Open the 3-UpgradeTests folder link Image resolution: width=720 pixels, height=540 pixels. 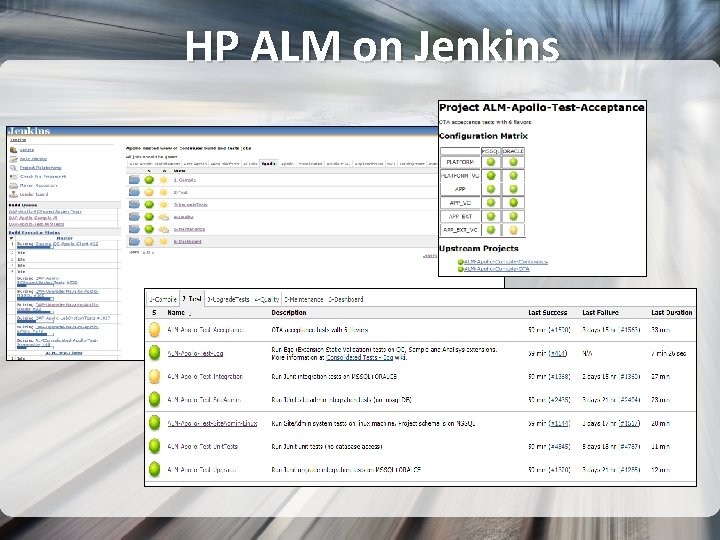pyautogui.click(x=191, y=205)
